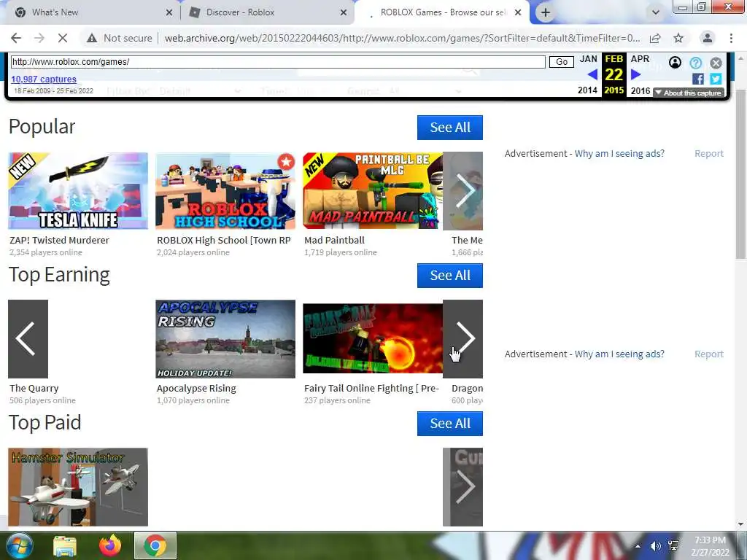Go back in Top Earning carousel

point(28,339)
